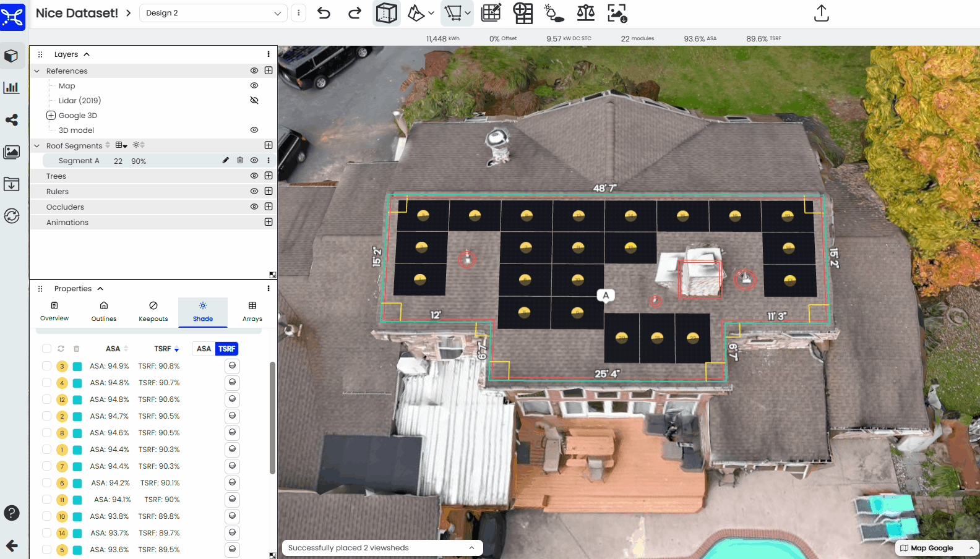
Task: Toggle the 3D cube view tool
Action: pos(387,13)
